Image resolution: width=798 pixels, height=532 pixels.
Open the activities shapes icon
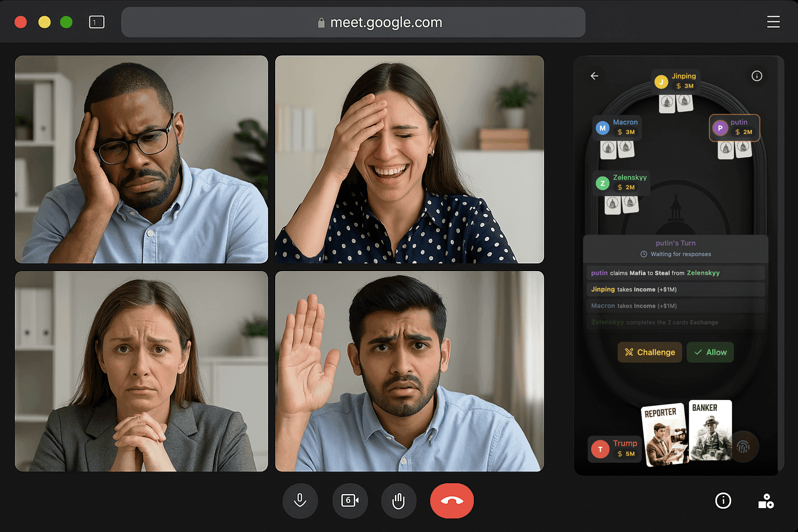pos(766,501)
